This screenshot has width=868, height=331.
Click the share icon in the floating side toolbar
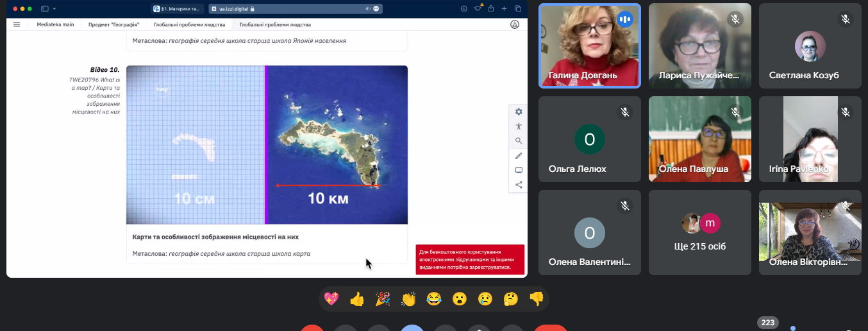click(x=519, y=185)
